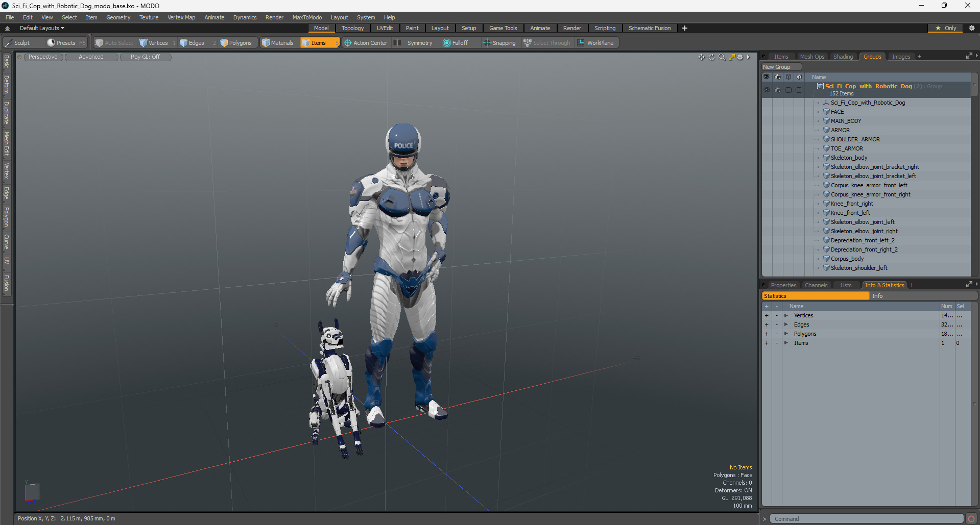Open the MaxToModo menu
The height and width of the screenshot is (525, 980).
coord(307,17)
